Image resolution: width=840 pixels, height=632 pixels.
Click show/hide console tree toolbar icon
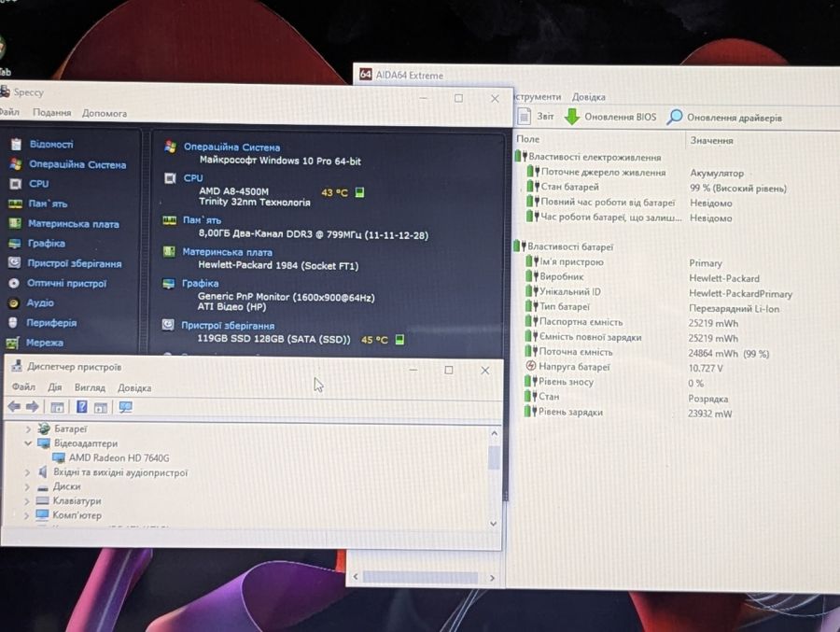click(57, 407)
